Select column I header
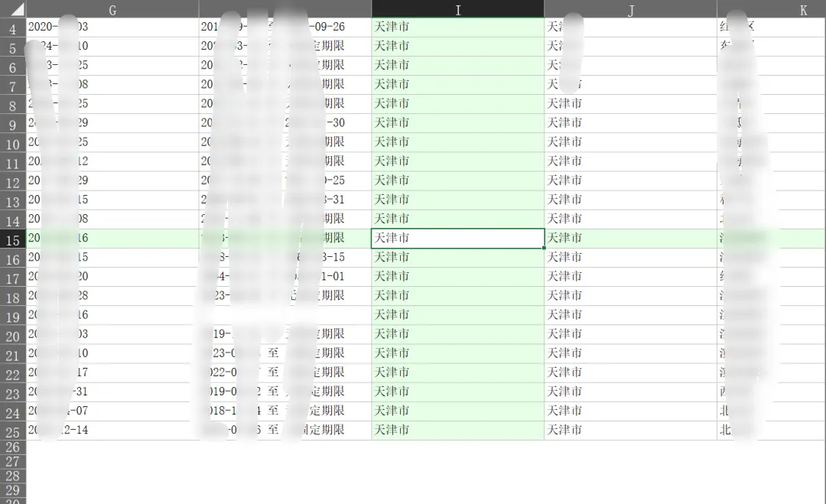This screenshot has width=826, height=504. [x=458, y=9]
